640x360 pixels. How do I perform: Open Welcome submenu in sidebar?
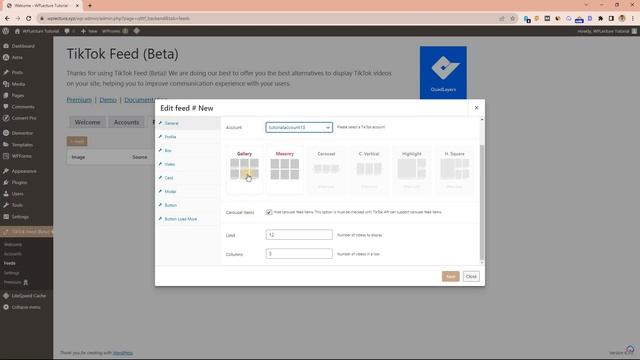coord(13,244)
